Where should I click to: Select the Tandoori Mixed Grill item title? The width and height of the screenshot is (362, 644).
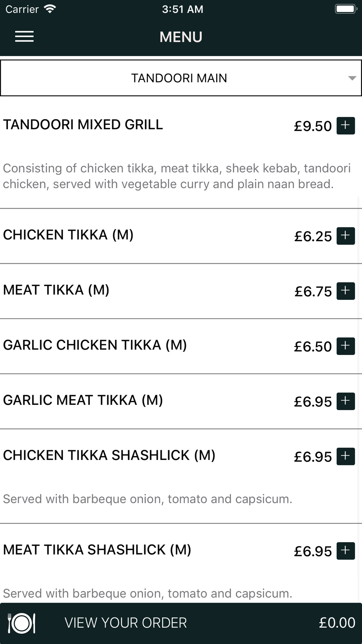coord(83,125)
